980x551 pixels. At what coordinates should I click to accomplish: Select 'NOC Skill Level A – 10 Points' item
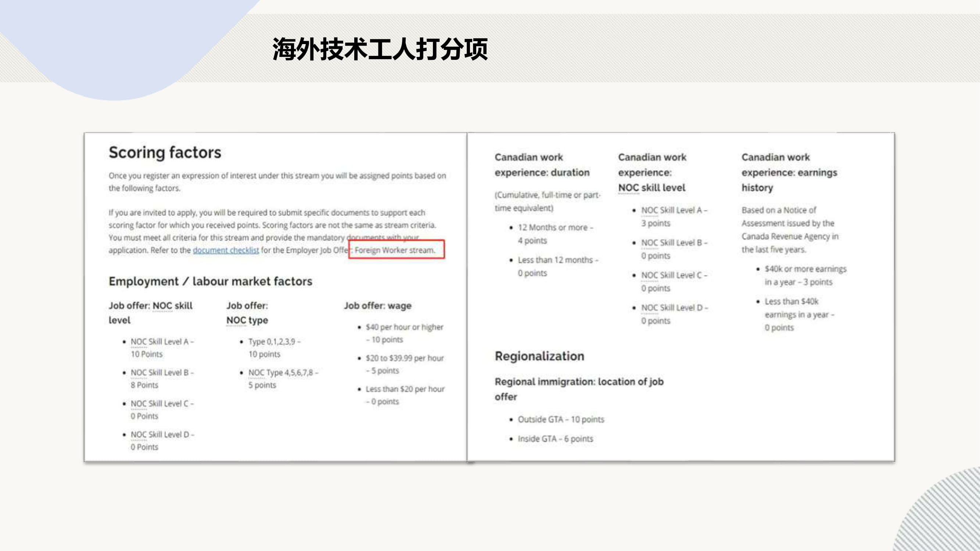click(x=162, y=347)
